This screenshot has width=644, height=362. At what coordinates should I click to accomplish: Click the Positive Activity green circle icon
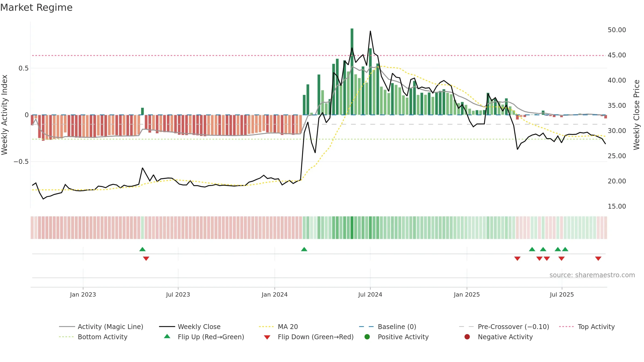pyautogui.click(x=367, y=337)
